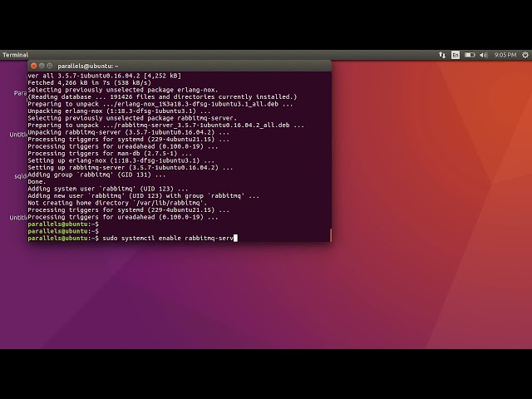
Task: Minimize the terminal window
Action: coord(42,66)
